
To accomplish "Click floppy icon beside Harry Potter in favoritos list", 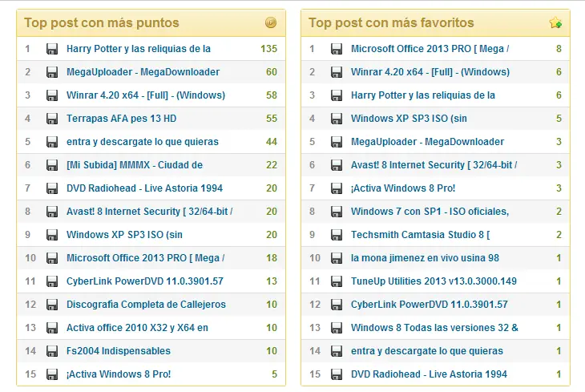I will [337, 95].
